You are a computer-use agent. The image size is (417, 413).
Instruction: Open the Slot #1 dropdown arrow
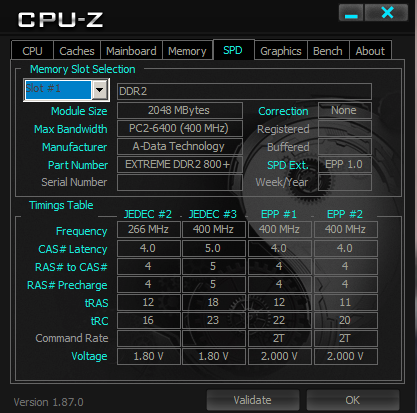(100, 90)
